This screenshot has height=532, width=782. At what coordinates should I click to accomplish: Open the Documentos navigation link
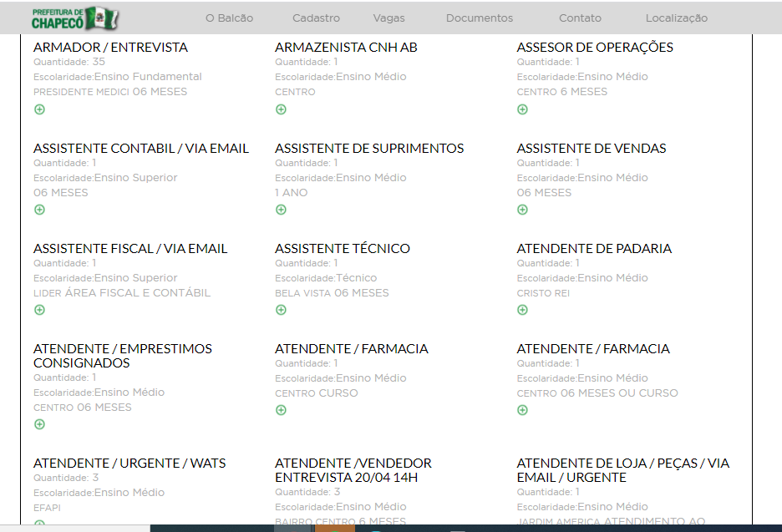(480, 18)
